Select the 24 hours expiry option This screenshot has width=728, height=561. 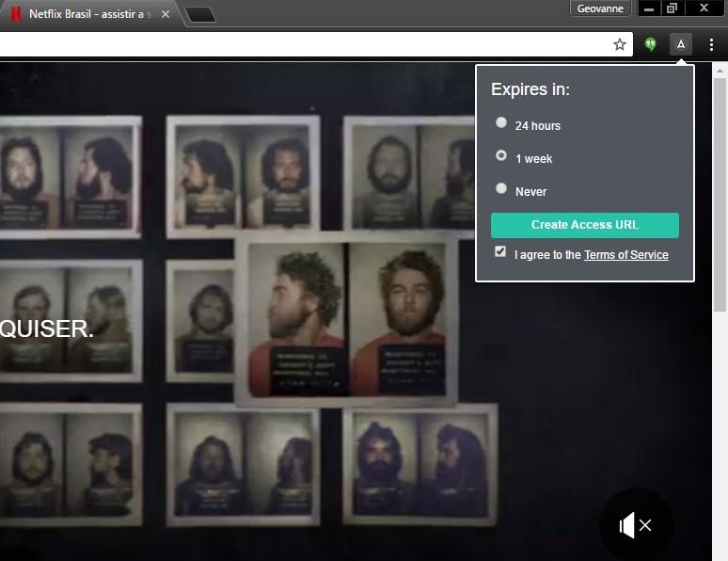click(x=501, y=122)
